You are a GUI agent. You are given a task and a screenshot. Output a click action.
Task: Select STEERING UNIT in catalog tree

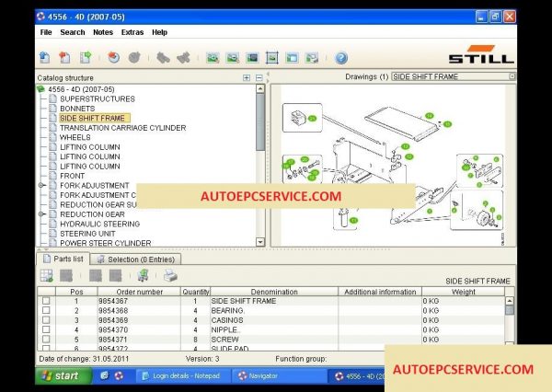[87, 234]
